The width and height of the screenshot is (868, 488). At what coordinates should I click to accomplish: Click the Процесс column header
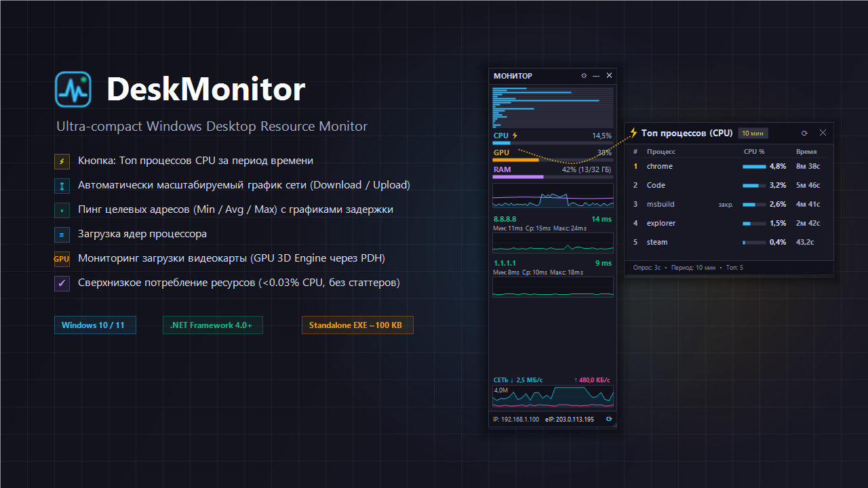(x=661, y=152)
